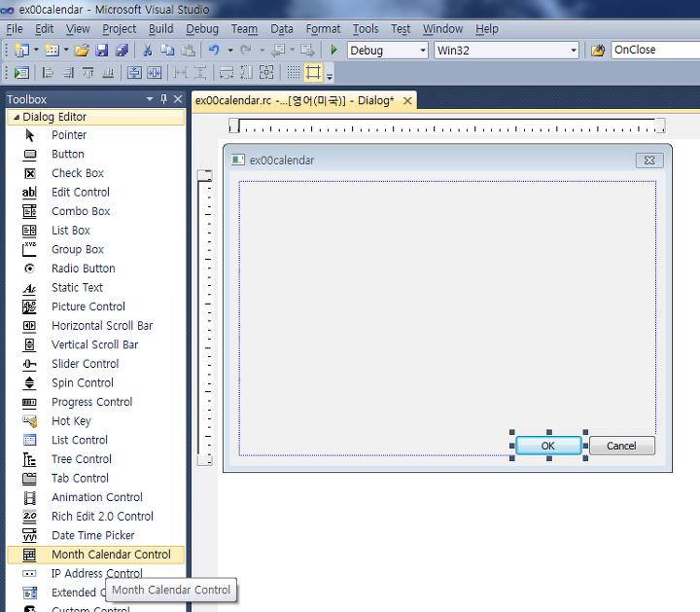Click the Navigate Backward icon
This screenshot has width=700, height=612.
278,50
